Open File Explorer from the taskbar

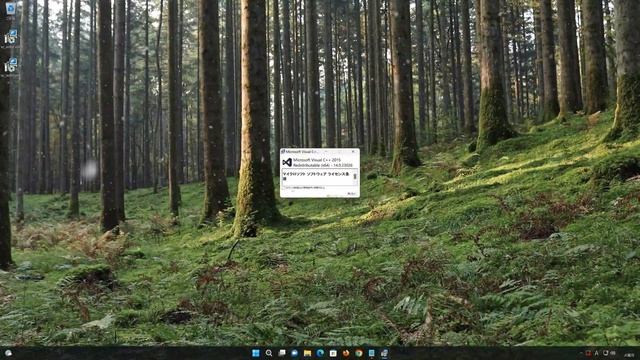pos(307,353)
